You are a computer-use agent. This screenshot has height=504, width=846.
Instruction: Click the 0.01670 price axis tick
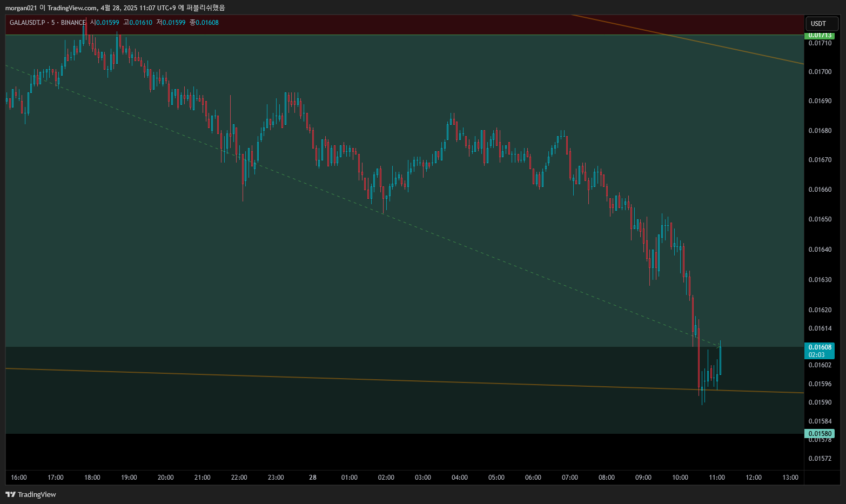coord(820,160)
